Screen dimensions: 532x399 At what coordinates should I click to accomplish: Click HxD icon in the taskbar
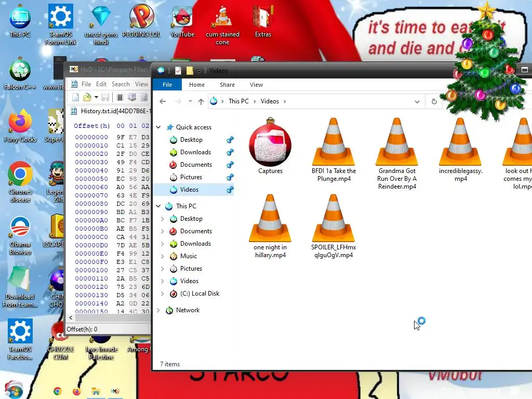pos(115,391)
